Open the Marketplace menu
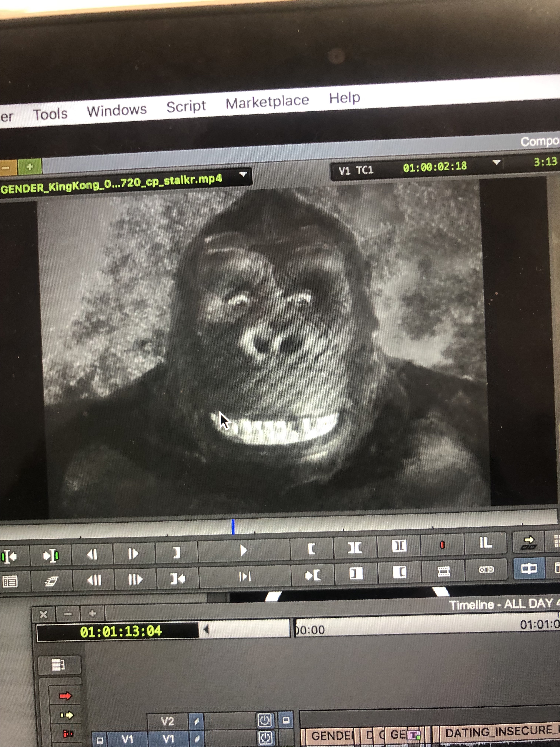 pyautogui.click(x=267, y=102)
